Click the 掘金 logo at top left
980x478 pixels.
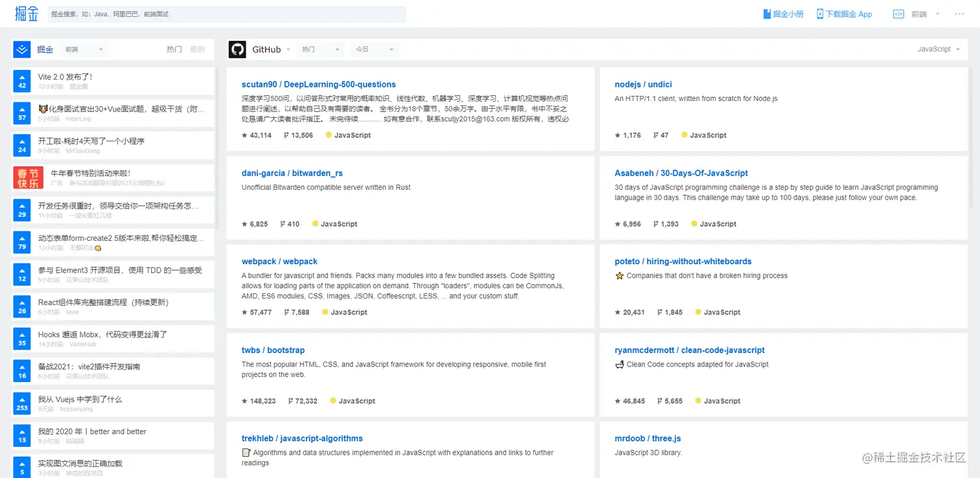pos(27,14)
